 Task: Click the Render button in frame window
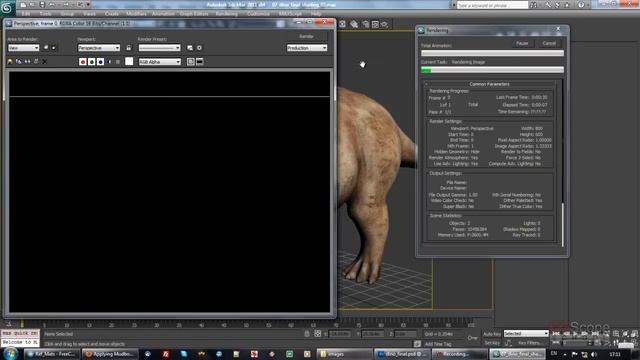(307, 36)
